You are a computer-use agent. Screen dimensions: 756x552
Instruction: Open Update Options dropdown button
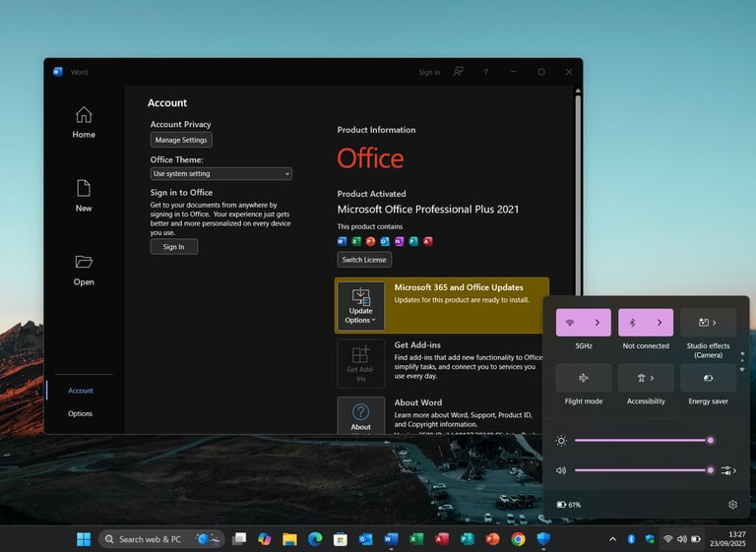(x=360, y=306)
